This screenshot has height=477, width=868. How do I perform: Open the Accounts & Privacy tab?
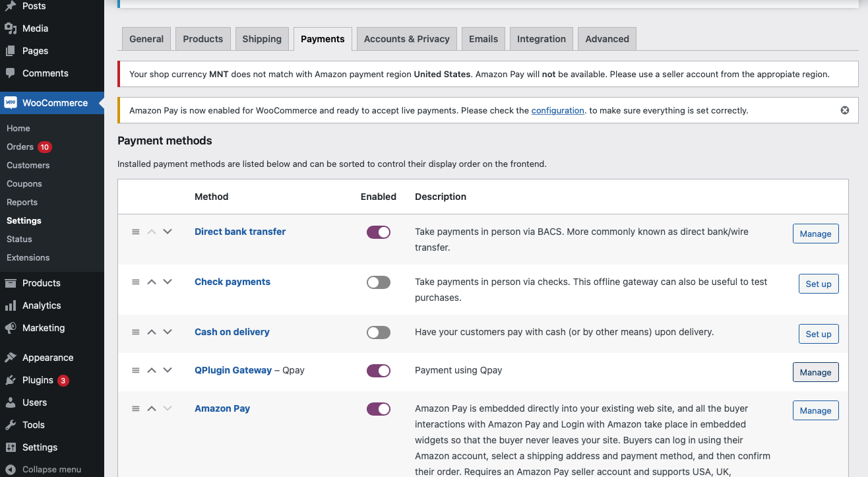coord(407,39)
